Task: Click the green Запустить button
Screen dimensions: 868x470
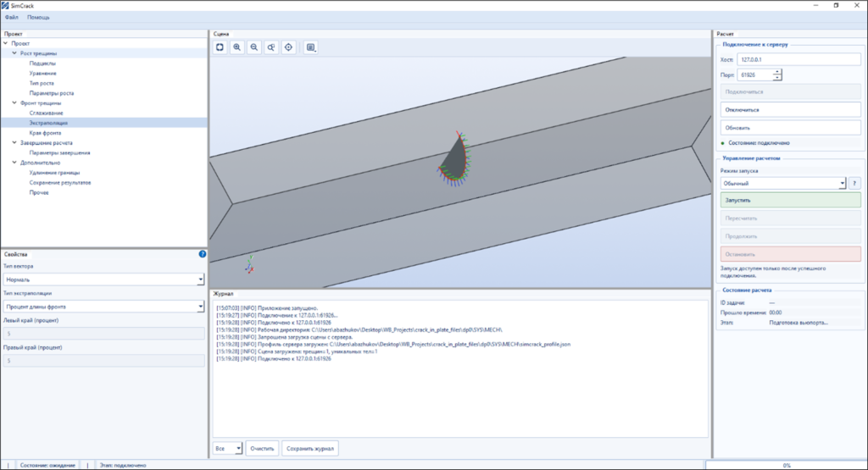Action: point(791,200)
